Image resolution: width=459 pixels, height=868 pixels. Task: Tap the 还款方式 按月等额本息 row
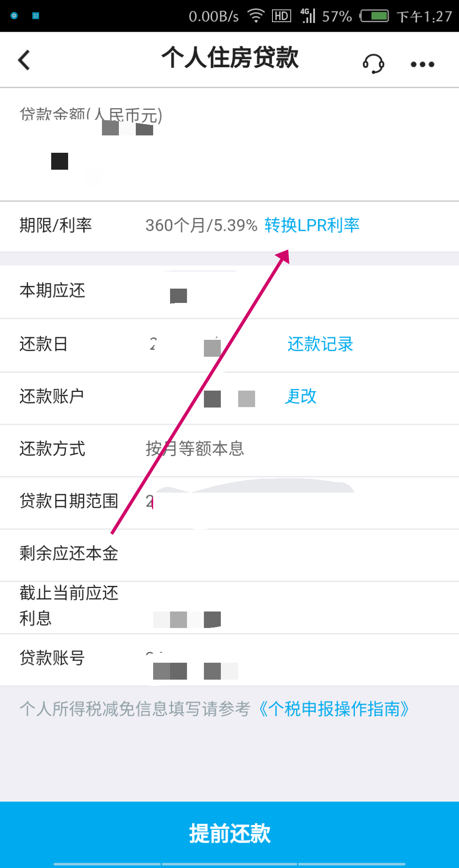pos(229,450)
